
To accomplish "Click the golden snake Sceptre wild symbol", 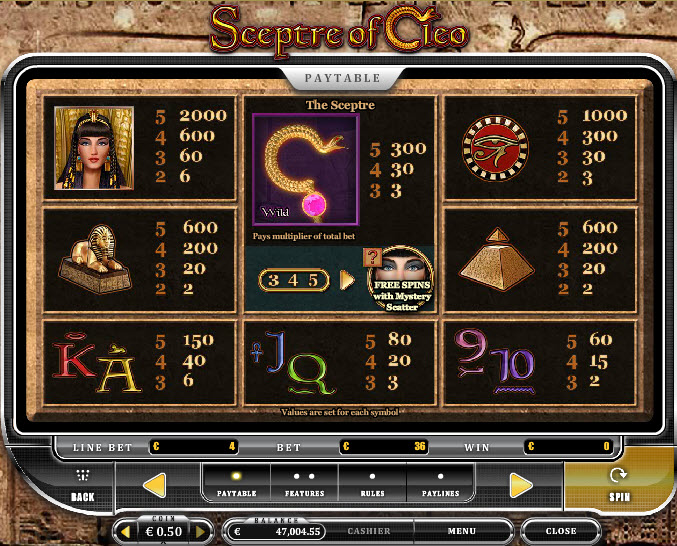I will click(x=306, y=169).
